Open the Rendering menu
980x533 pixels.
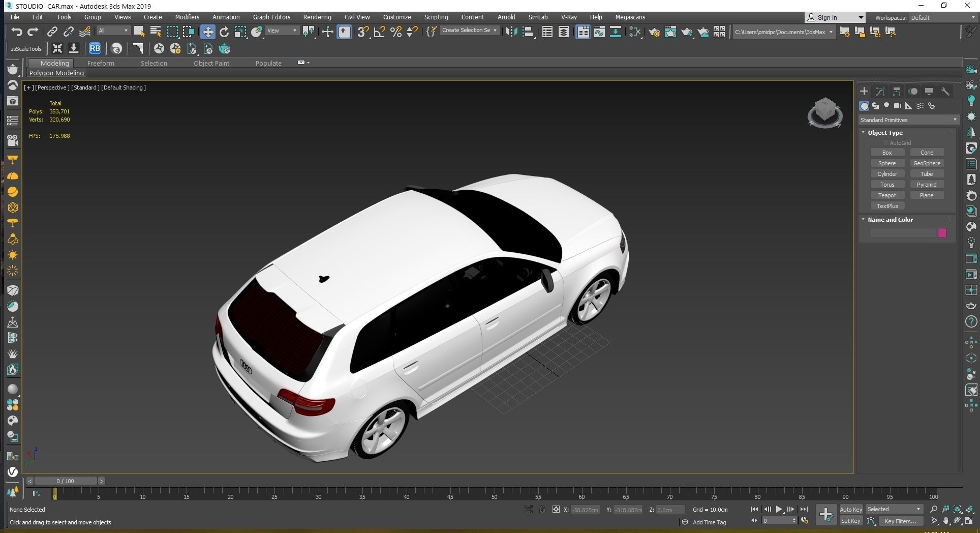[317, 17]
